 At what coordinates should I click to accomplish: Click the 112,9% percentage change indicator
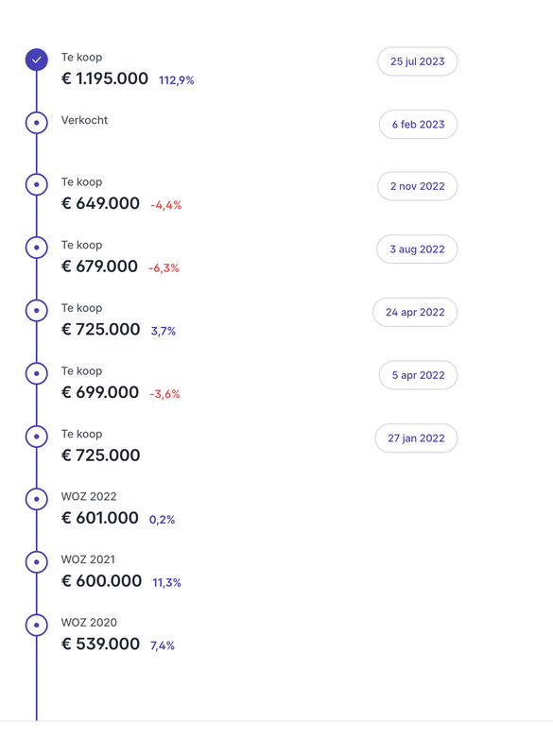tap(176, 81)
